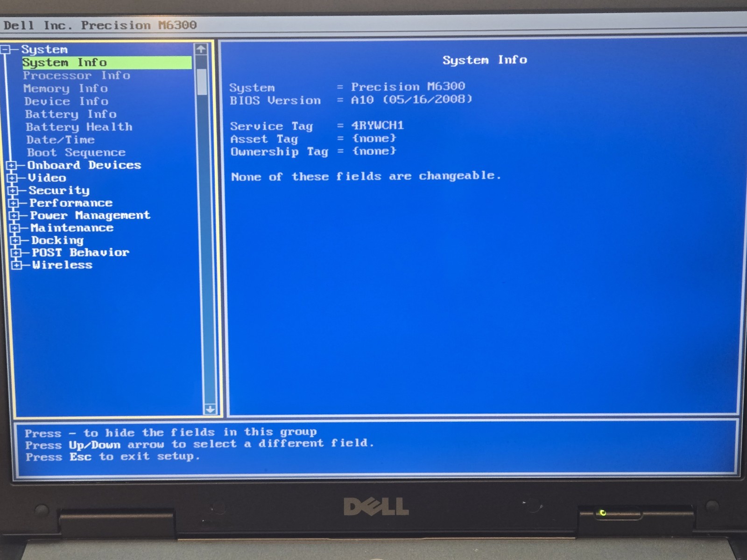This screenshot has width=747, height=560.
Task: Expand the POST Behavior group
Action: (16, 253)
